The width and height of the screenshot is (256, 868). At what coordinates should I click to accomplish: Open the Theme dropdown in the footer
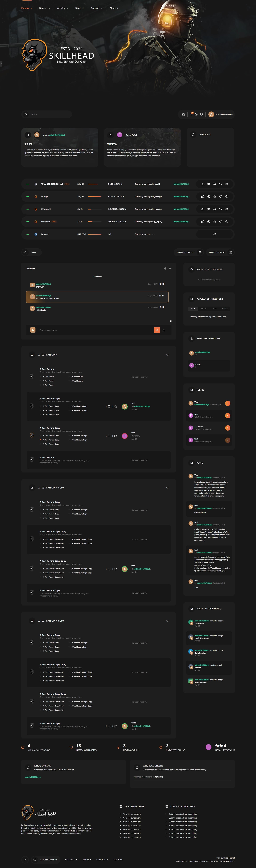pyautogui.click(x=87, y=860)
